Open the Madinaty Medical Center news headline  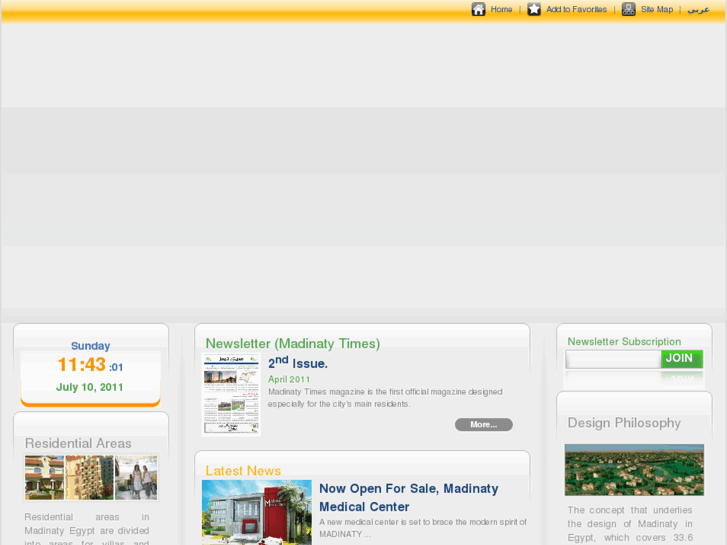point(408,497)
